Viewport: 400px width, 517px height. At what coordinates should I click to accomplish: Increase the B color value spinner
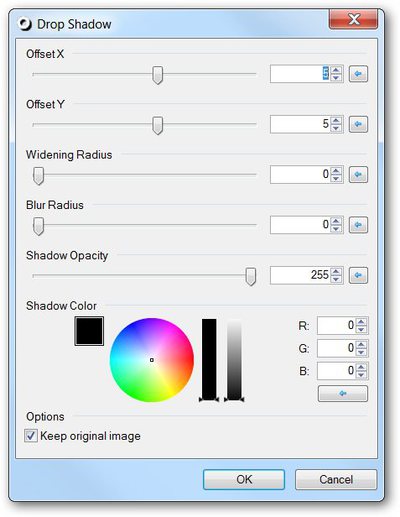point(361,367)
